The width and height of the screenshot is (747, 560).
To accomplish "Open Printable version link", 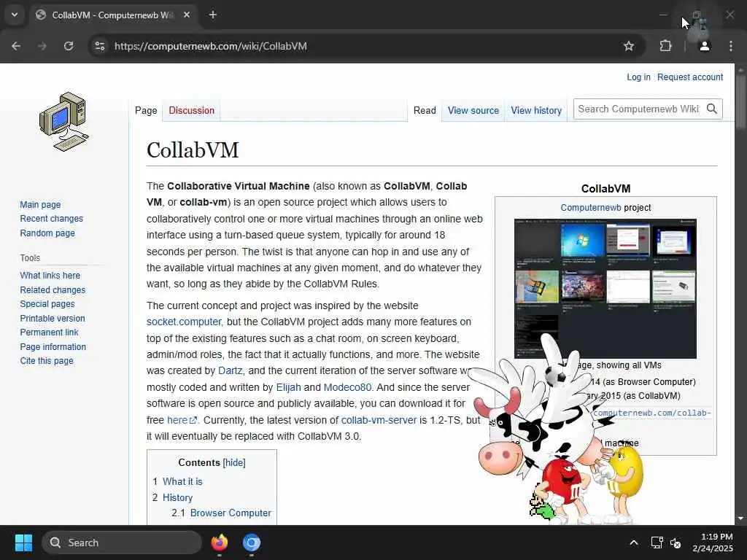I will pyautogui.click(x=53, y=319).
